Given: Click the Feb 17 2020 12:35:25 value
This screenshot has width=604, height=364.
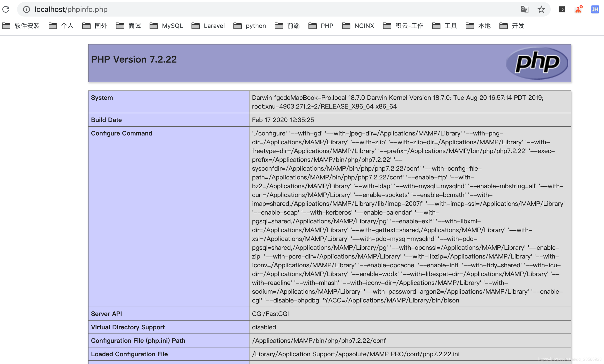Looking at the screenshot, I should (283, 120).
